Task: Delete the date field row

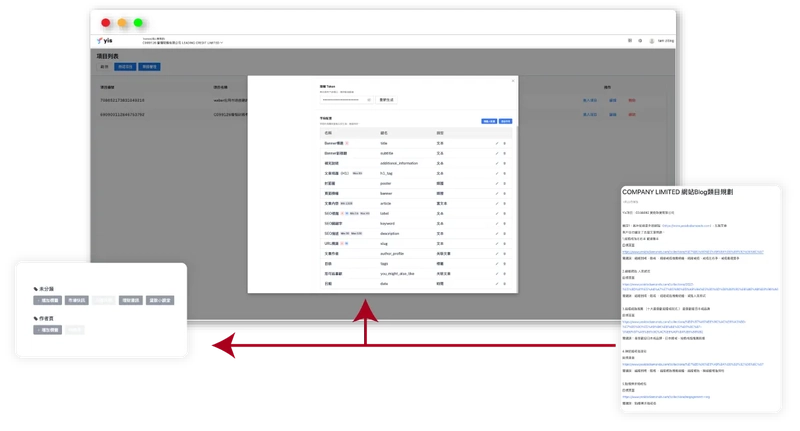Action: (506, 286)
